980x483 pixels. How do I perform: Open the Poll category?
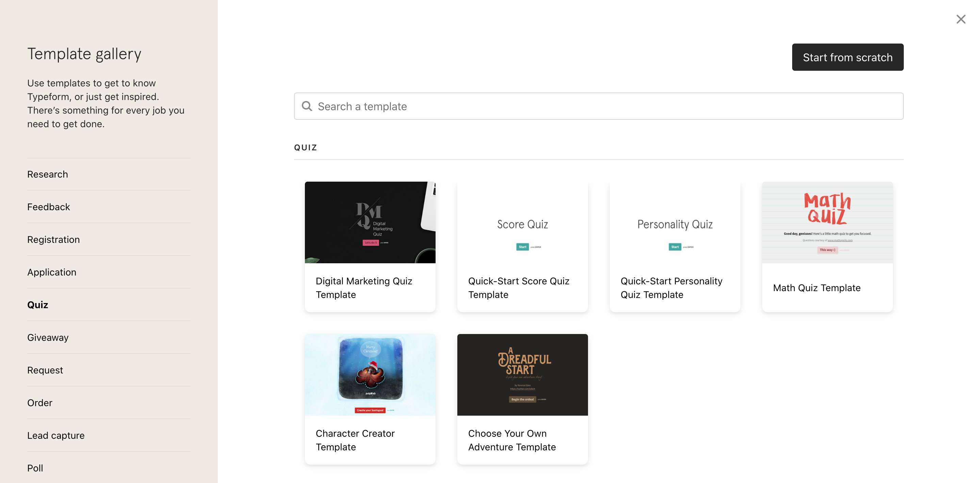click(x=109, y=468)
